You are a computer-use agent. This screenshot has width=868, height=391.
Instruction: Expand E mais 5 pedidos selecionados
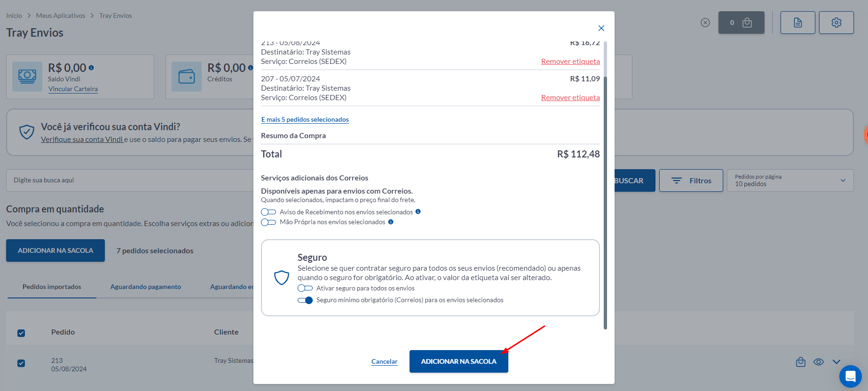[x=305, y=119]
